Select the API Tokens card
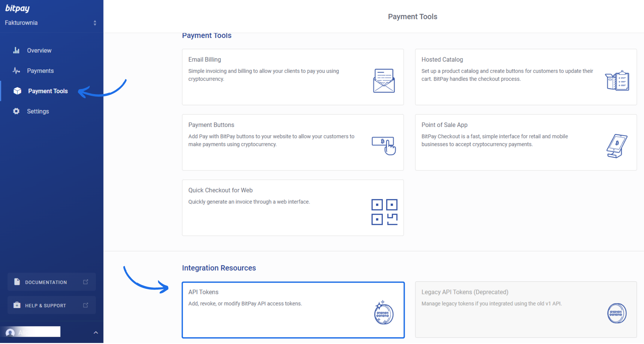The width and height of the screenshot is (644, 344). click(293, 309)
